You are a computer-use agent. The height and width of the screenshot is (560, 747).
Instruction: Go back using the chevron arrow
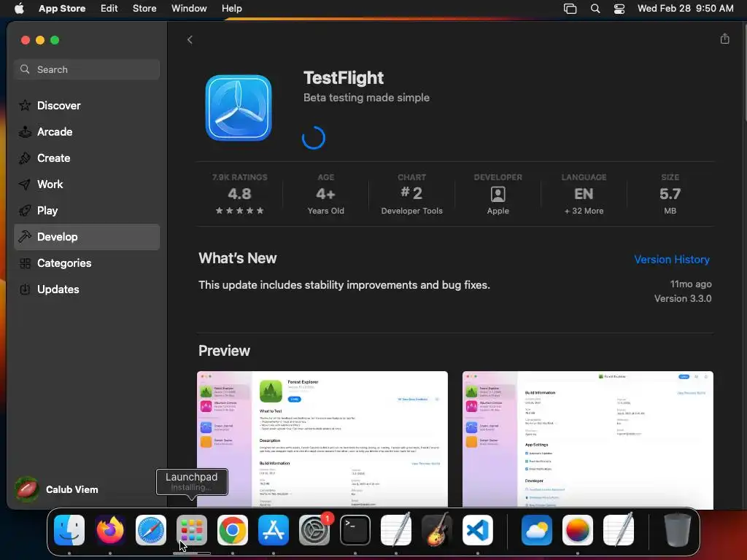tap(190, 39)
